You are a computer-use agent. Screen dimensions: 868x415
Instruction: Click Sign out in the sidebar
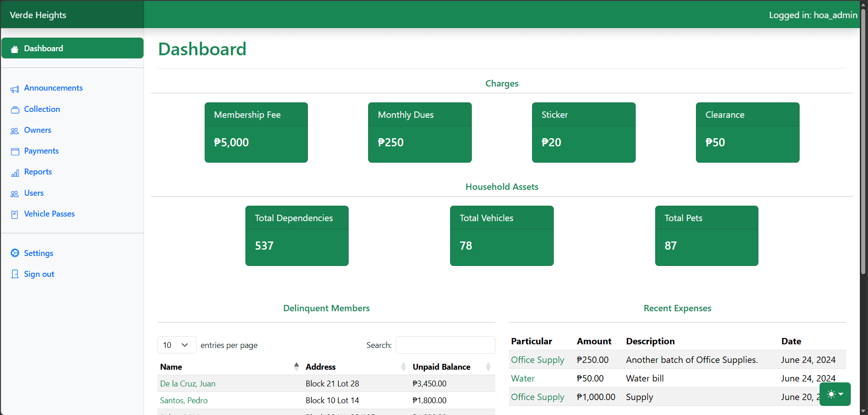(x=39, y=274)
